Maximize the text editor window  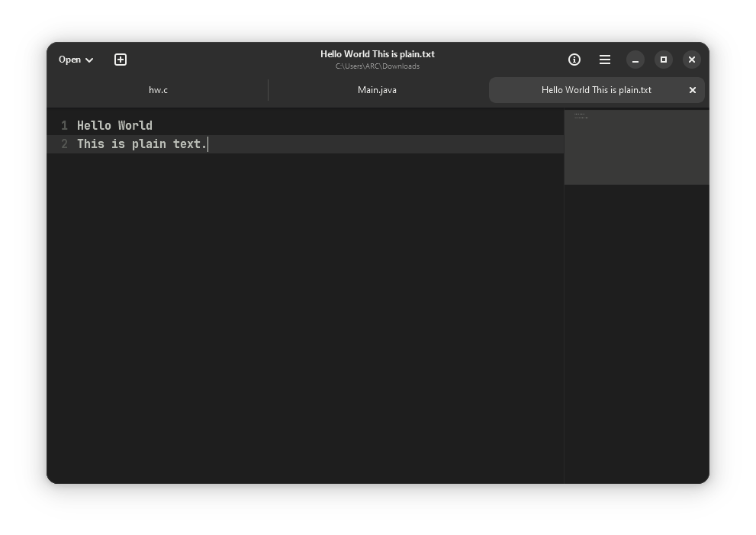(664, 60)
